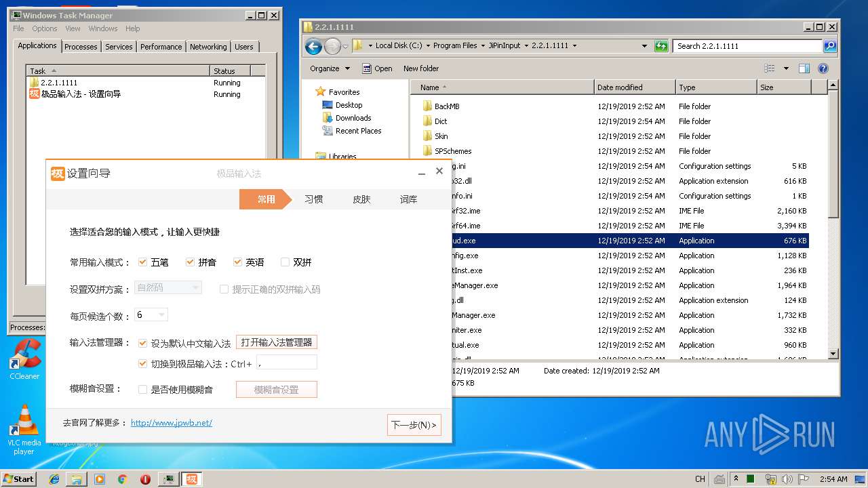Click the on-screen keyboard tray icon
The width and height of the screenshot is (868, 488).
[x=719, y=479]
